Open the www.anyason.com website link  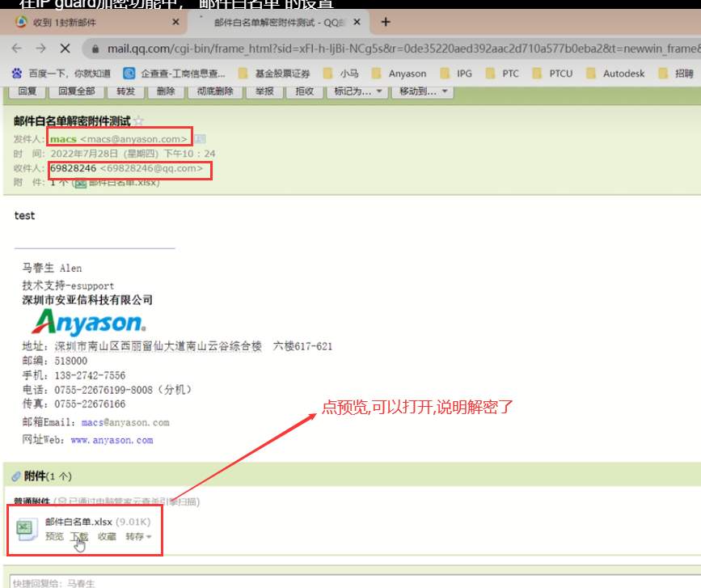(x=112, y=441)
